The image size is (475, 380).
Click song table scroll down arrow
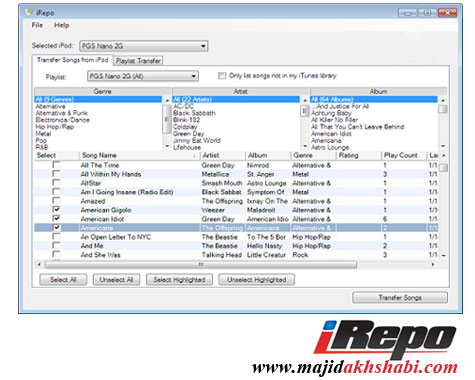[x=444, y=255]
